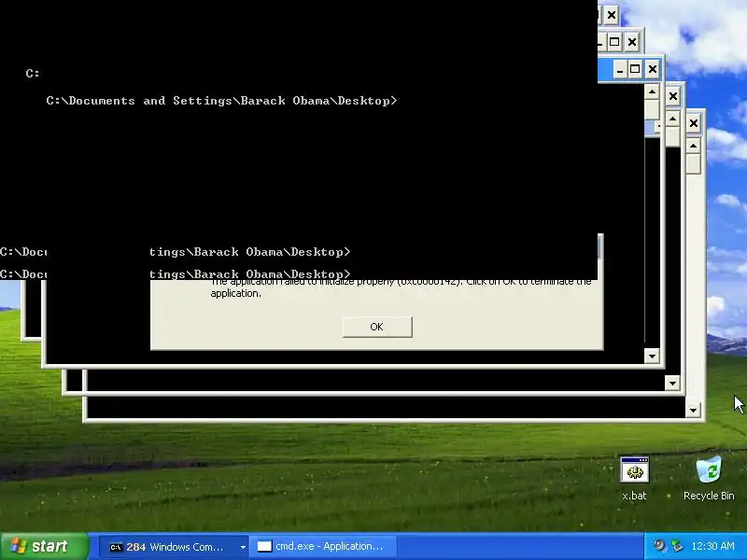The height and width of the screenshot is (560, 747).
Task: Open the Start menu
Action: click(44, 546)
